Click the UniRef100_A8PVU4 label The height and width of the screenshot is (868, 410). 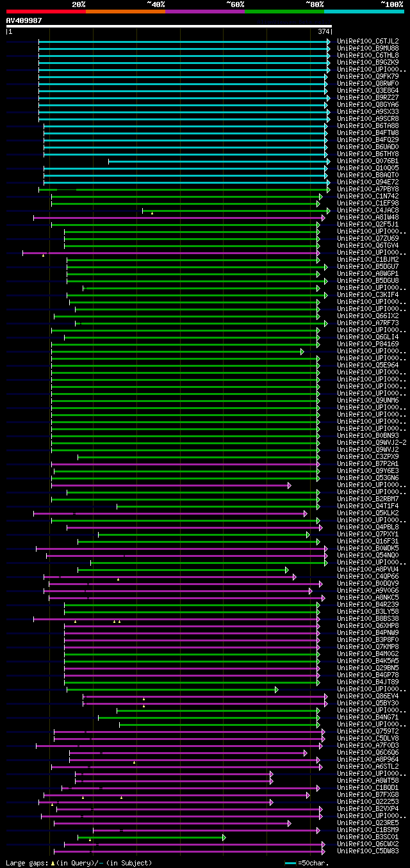(x=368, y=569)
